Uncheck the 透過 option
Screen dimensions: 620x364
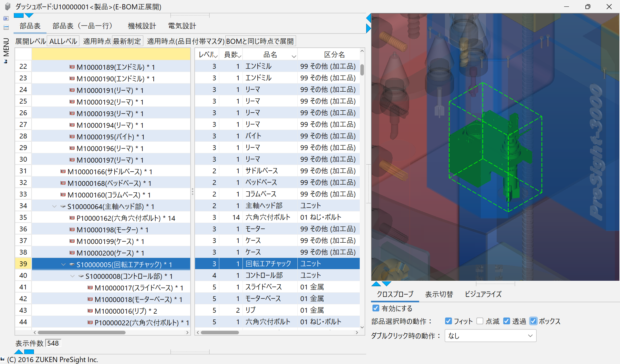[506, 321]
